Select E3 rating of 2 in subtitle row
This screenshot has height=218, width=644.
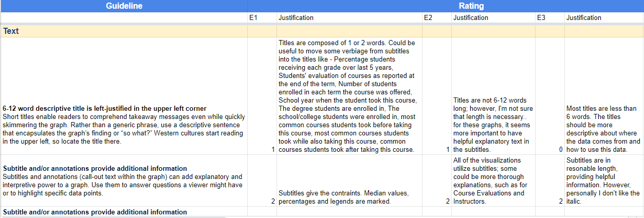549,201
